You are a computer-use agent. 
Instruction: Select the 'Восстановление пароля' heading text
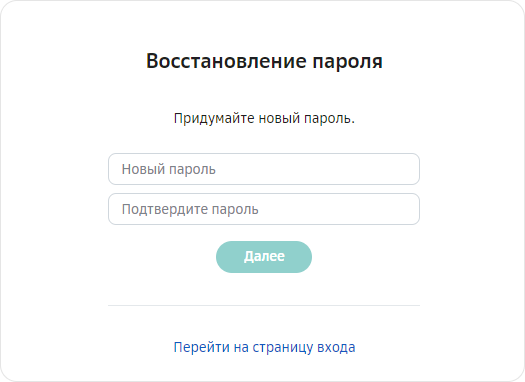(264, 61)
